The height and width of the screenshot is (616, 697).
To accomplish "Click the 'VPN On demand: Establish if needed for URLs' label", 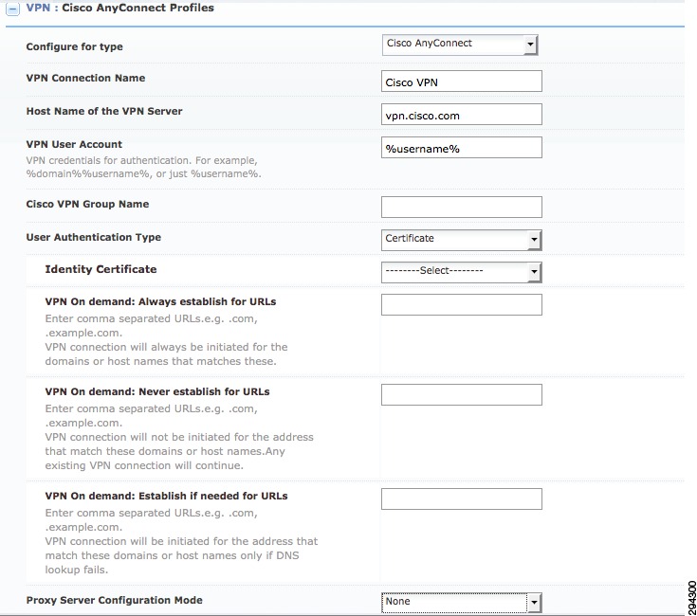I will [166, 496].
